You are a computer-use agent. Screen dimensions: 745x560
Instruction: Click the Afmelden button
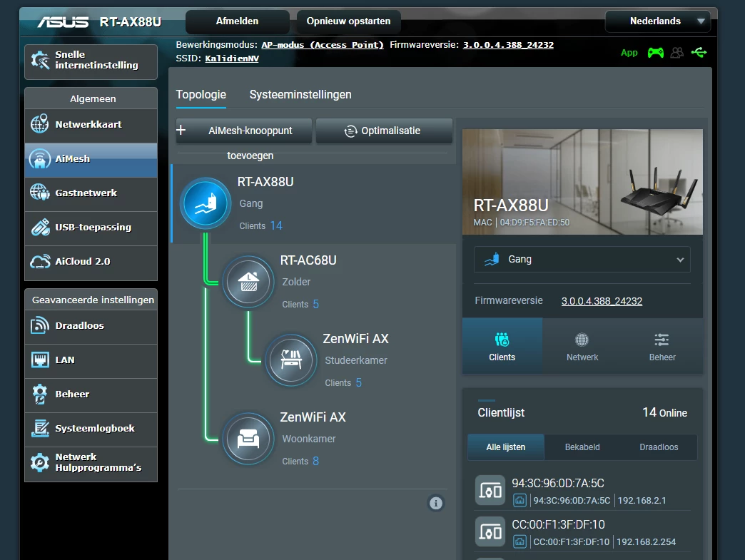[x=237, y=21]
